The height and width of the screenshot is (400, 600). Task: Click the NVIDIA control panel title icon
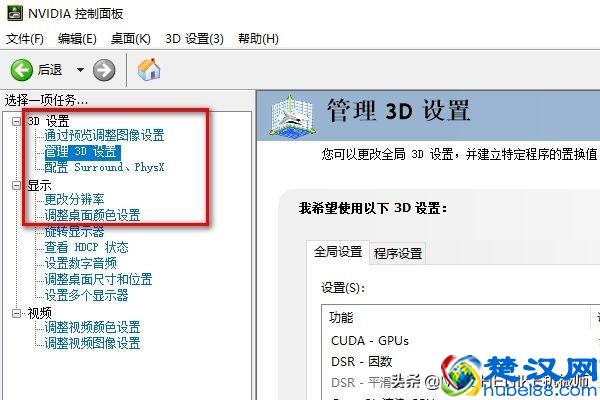click(x=15, y=13)
